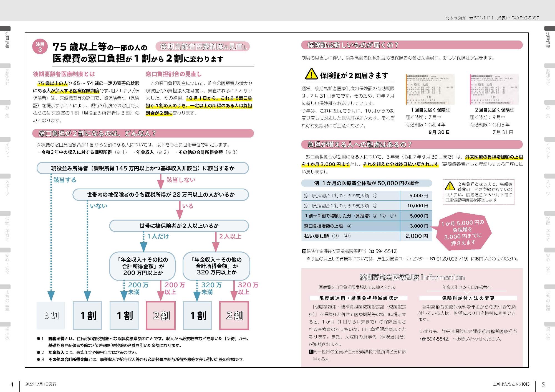This screenshot has height=392, width=555.
Task: Click the 1割 result box under いない
Action: pos(87,315)
